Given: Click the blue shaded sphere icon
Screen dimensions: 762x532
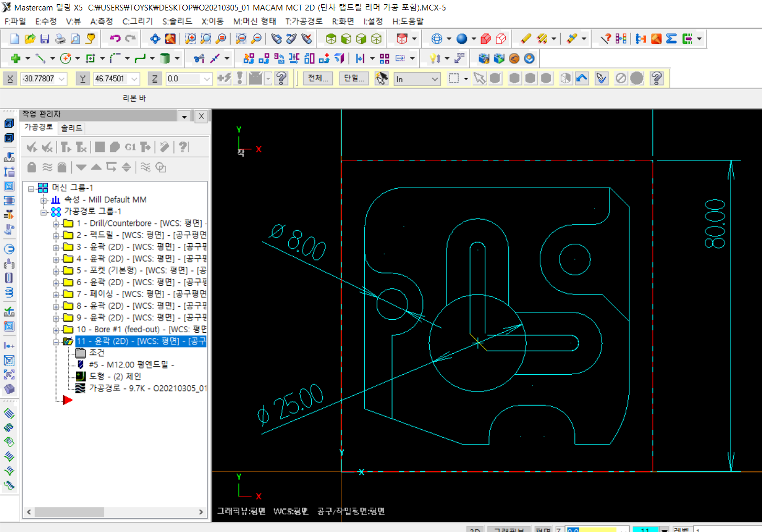Looking at the screenshot, I should tap(462, 39).
